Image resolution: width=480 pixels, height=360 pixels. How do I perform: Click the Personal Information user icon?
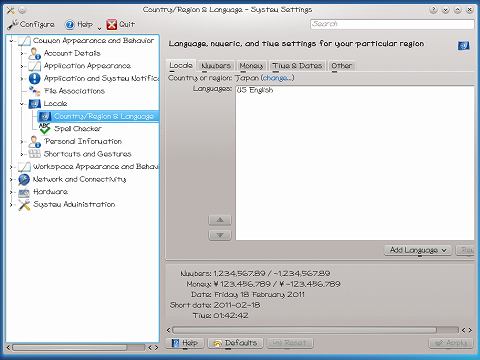tap(34, 142)
